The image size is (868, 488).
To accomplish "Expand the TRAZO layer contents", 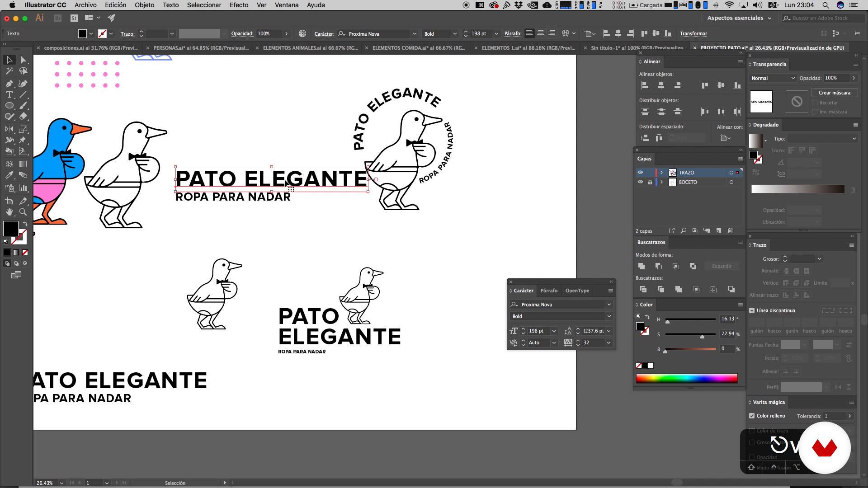I will click(x=661, y=173).
